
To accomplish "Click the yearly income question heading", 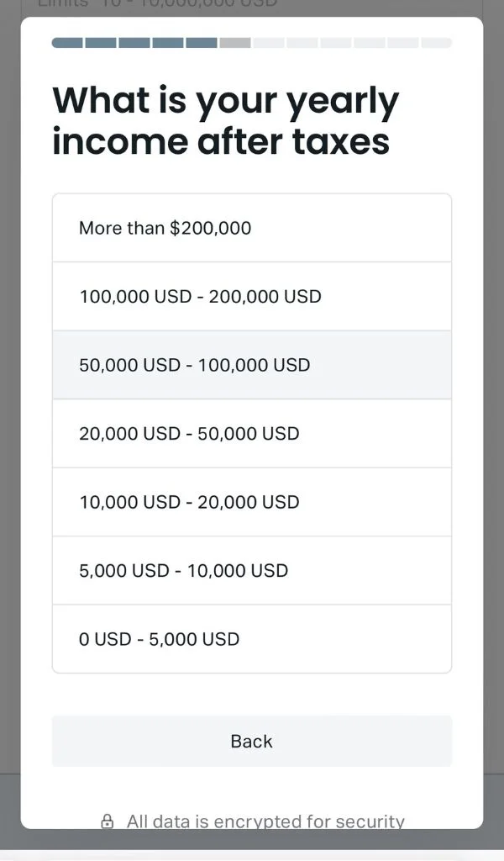I will (225, 122).
